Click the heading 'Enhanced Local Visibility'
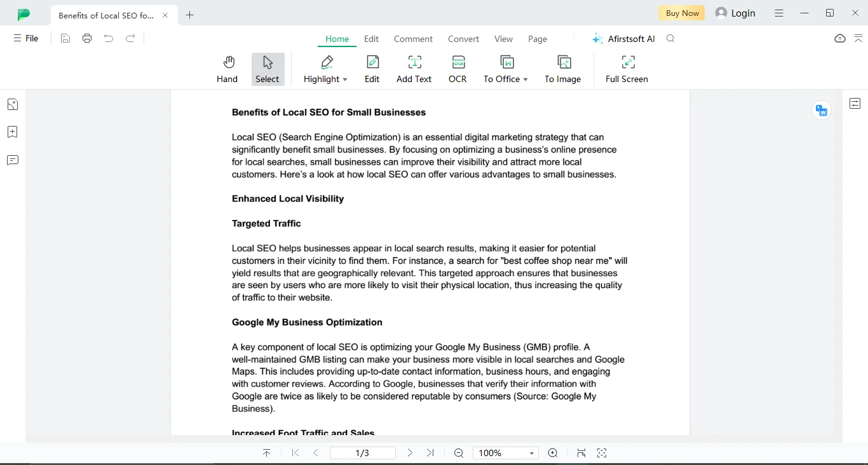868x465 pixels. (x=288, y=198)
